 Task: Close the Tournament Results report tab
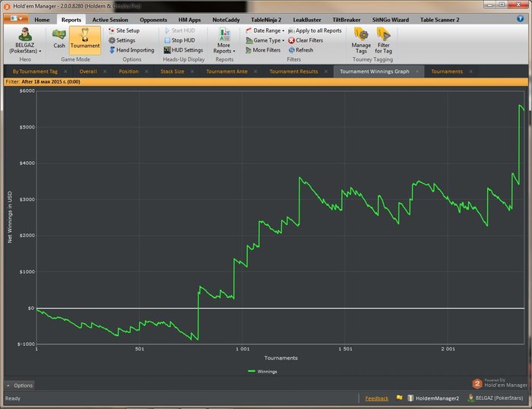(326, 71)
